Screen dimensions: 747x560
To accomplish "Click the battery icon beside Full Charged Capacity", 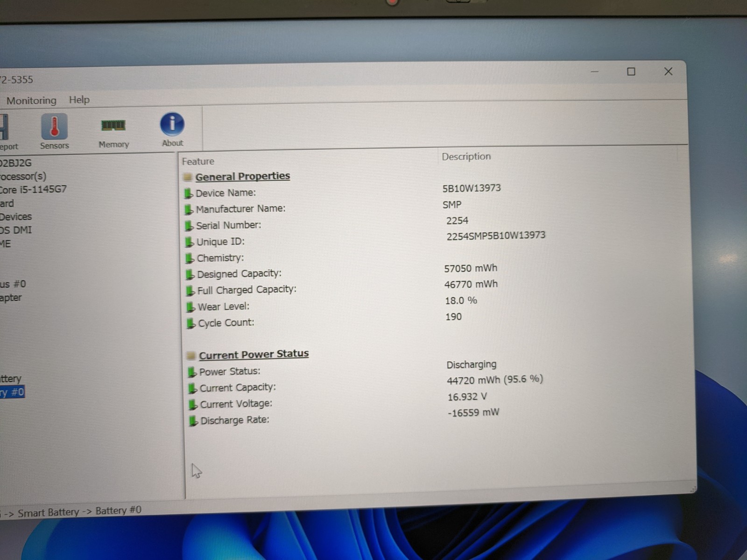I will click(190, 291).
